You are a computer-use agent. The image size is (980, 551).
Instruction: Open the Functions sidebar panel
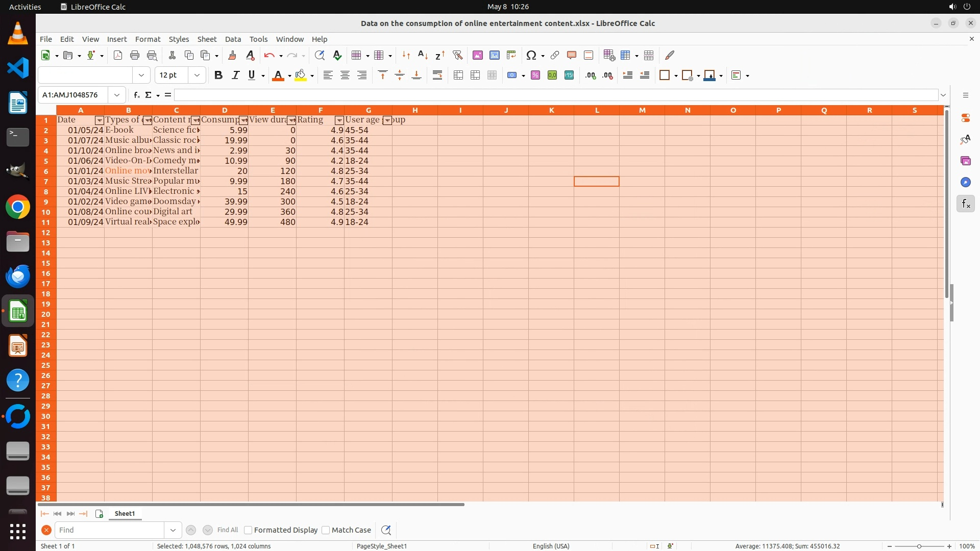[965, 204]
